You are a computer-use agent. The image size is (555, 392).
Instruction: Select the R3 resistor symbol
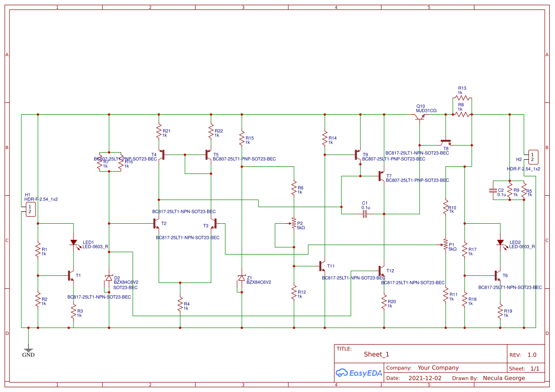pyautogui.click(x=73, y=311)
